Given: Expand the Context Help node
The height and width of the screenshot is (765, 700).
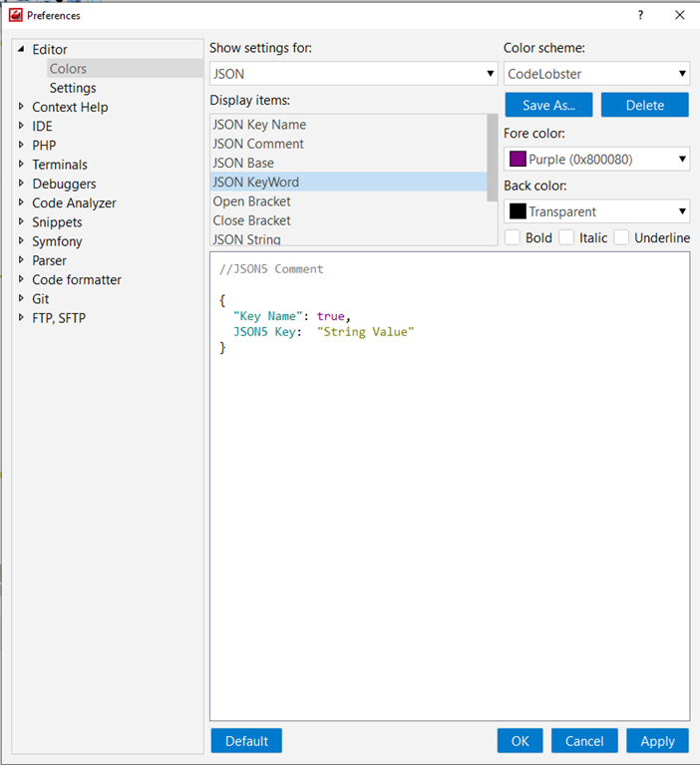Looking at the screenshot, I should [x=21, y=107].
